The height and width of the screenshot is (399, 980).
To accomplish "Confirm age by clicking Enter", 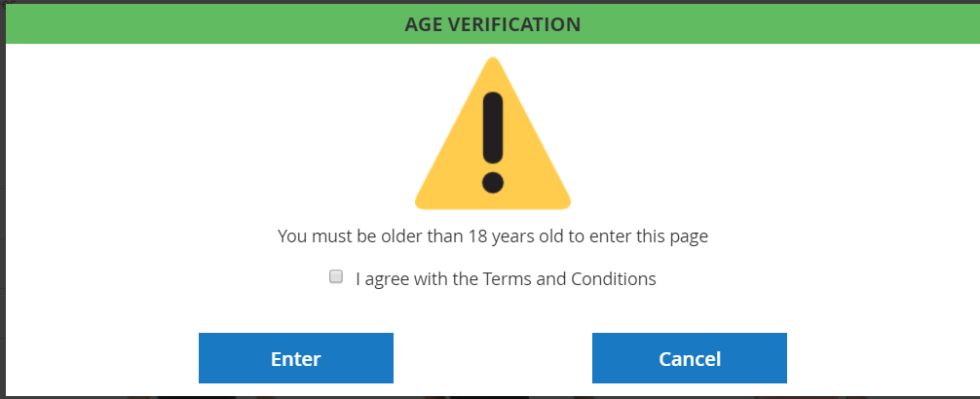I will pos(295,358).
